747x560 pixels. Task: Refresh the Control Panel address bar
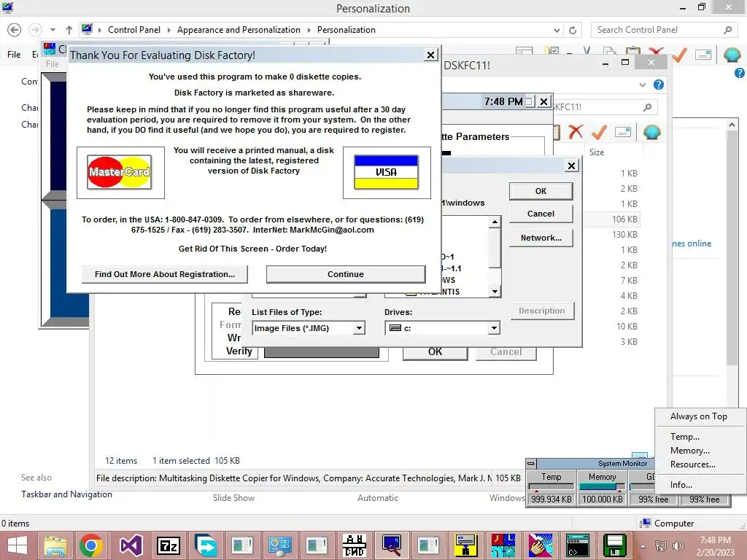click(573, 30)
